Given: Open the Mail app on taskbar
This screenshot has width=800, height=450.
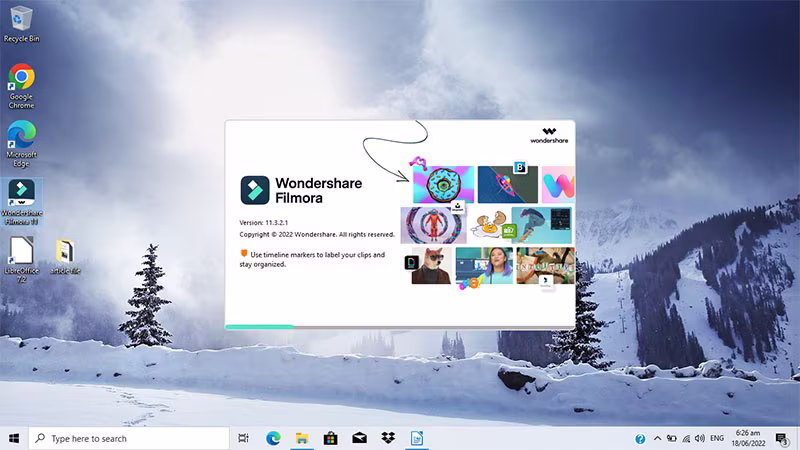Looking at the screenshot, I should click(359, 438).
